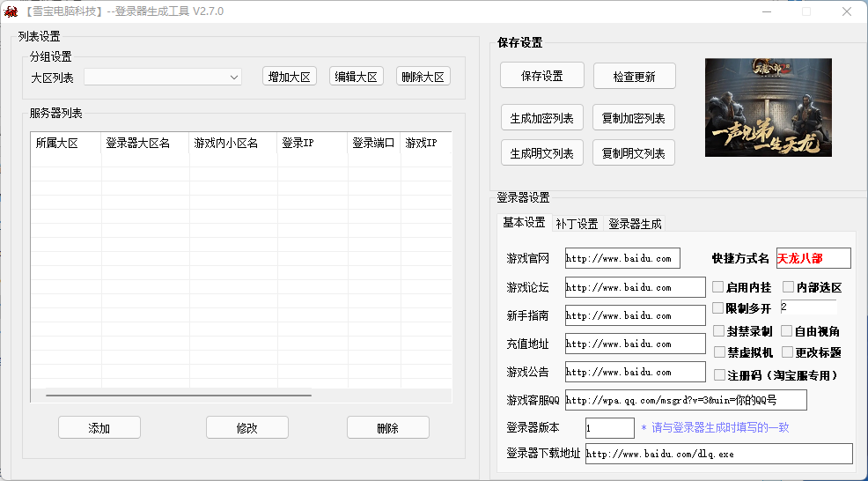Screen dimensions: 868x481
Task: Check the 限制多开 option
Action: [x=718, y=308]
